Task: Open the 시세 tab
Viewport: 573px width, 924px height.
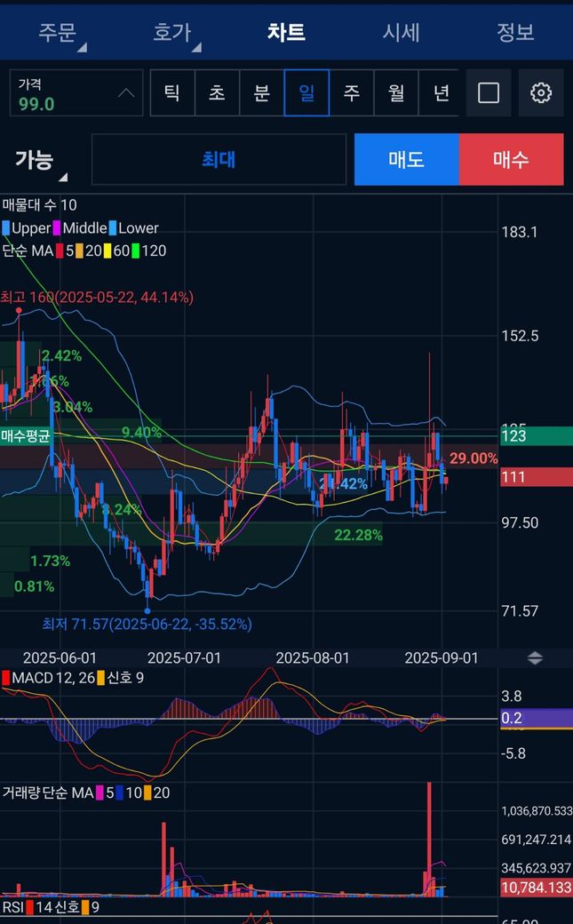Action: (401, 32)
